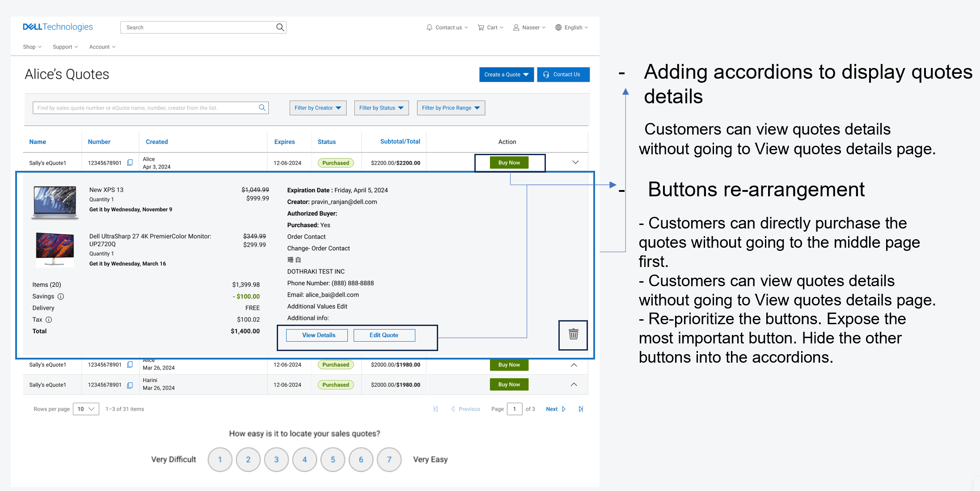Click the search icon in quote finder field
This screenshot has height=491, width=980.
point(262,108)
